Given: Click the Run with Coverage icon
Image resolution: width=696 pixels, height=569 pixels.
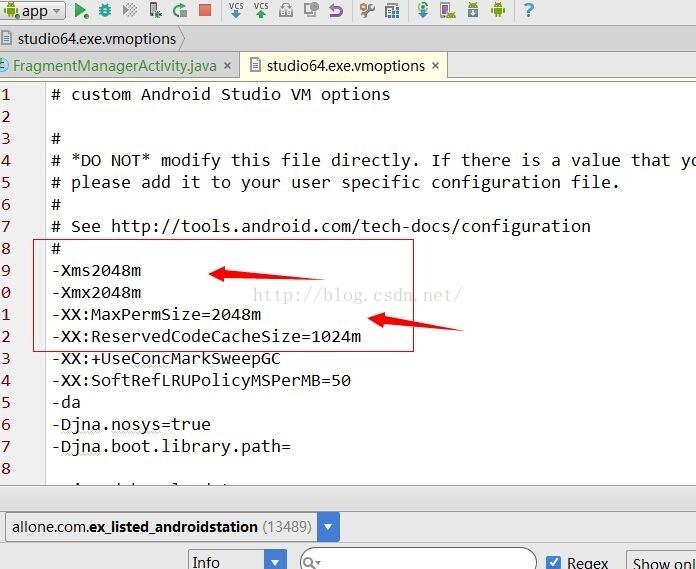Looking at the screenshot, I should pos(130,10).
